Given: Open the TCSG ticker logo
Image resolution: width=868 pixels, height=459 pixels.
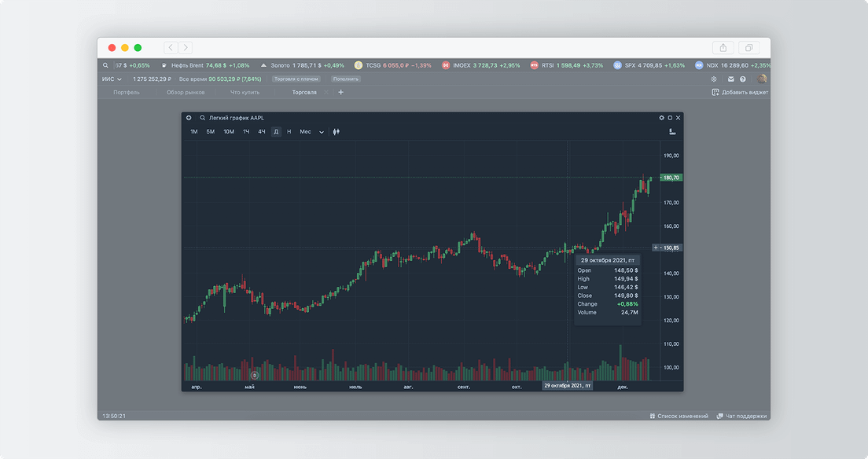Looking at the screenshot, I should click(359, 65).
